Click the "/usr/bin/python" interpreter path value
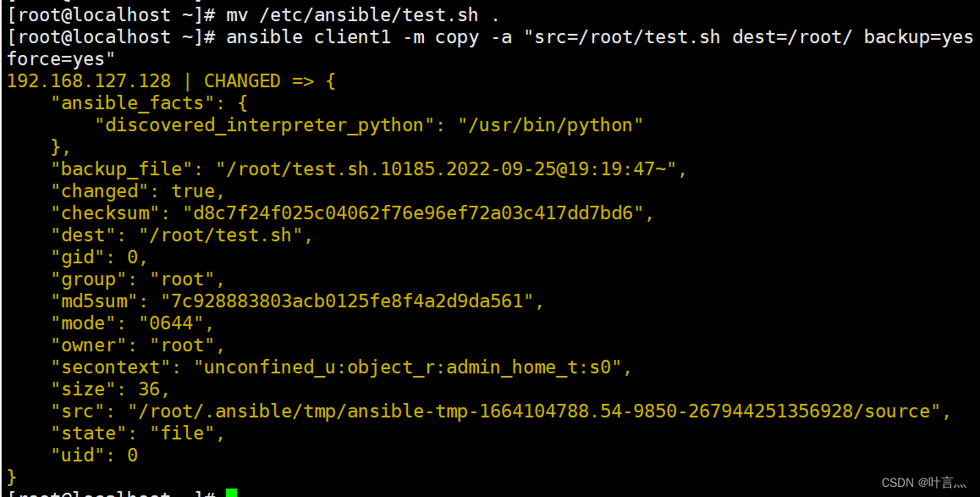Viewport: 980px width, 497px height. pos(551,125)
